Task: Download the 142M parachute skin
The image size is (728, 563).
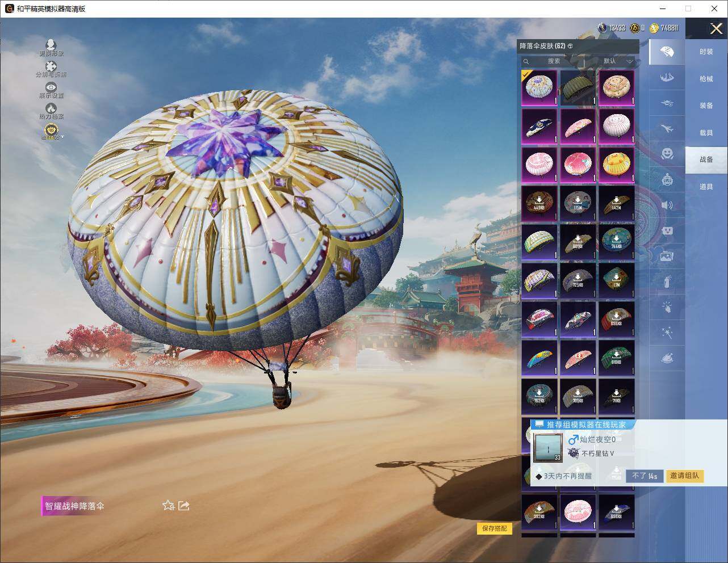Action: click(x=617, y=203)
